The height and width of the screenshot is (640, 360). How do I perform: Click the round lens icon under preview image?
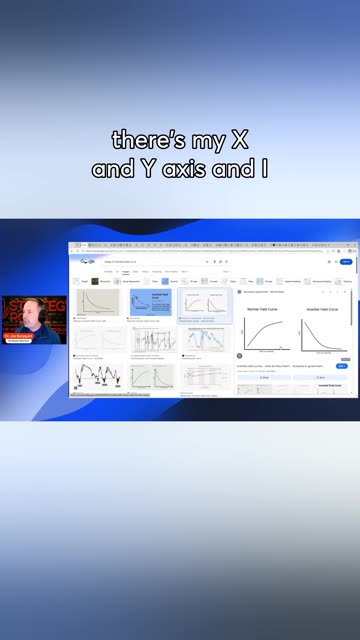[x=240, y=356]
